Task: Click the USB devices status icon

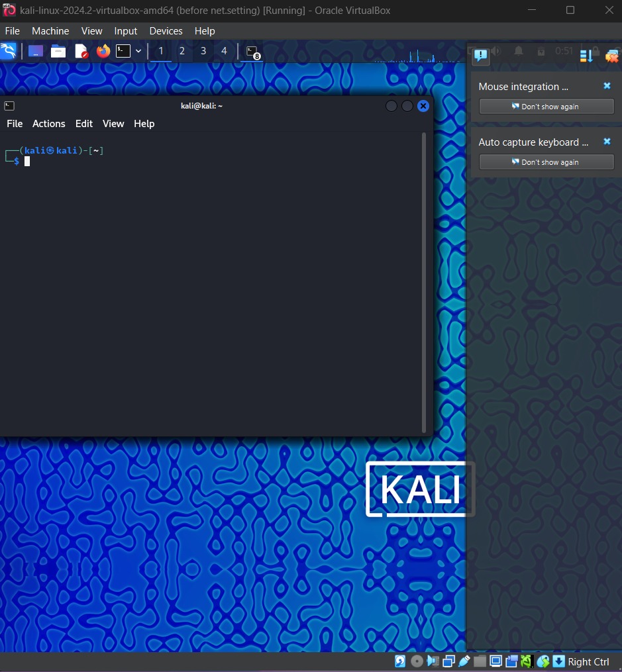Action: (464, 661)
